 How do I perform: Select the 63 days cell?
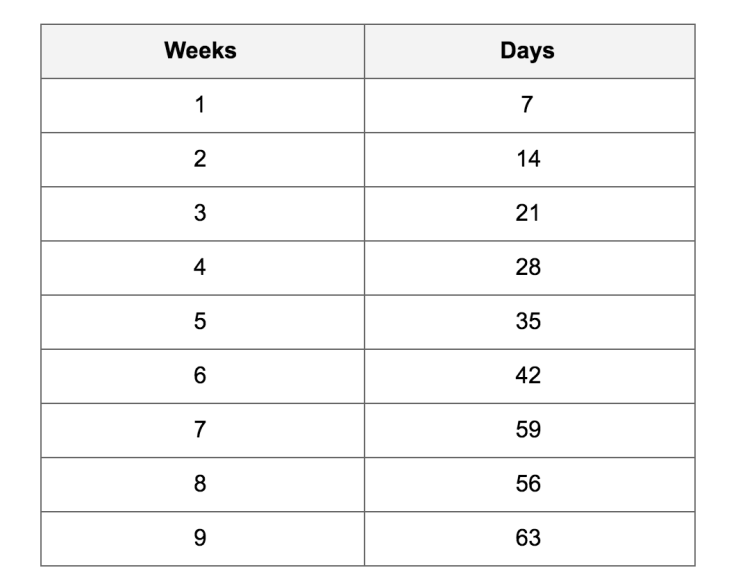(x=529, y=539)
